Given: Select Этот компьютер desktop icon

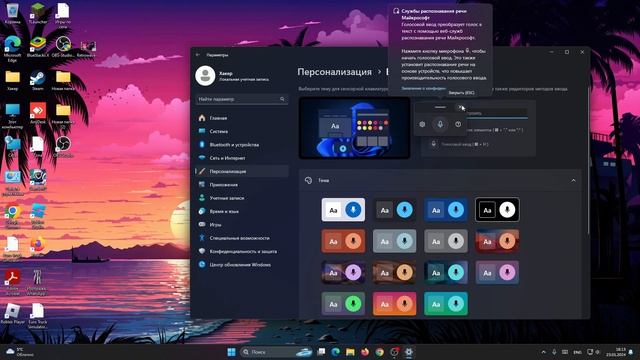Looking at the screenshot, I should point(12,116).
